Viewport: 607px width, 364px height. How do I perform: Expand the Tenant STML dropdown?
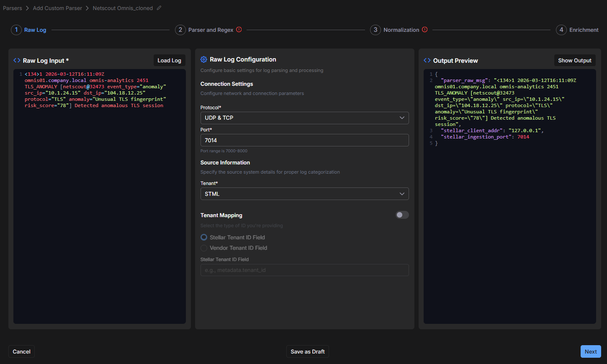[304, 194]
